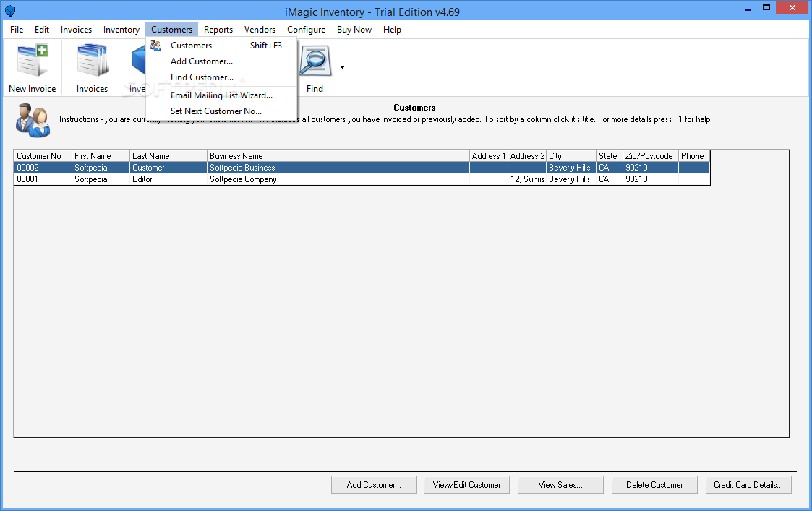Sort by the Address 1 column header
812x511 pixels.
click(488, 156)
